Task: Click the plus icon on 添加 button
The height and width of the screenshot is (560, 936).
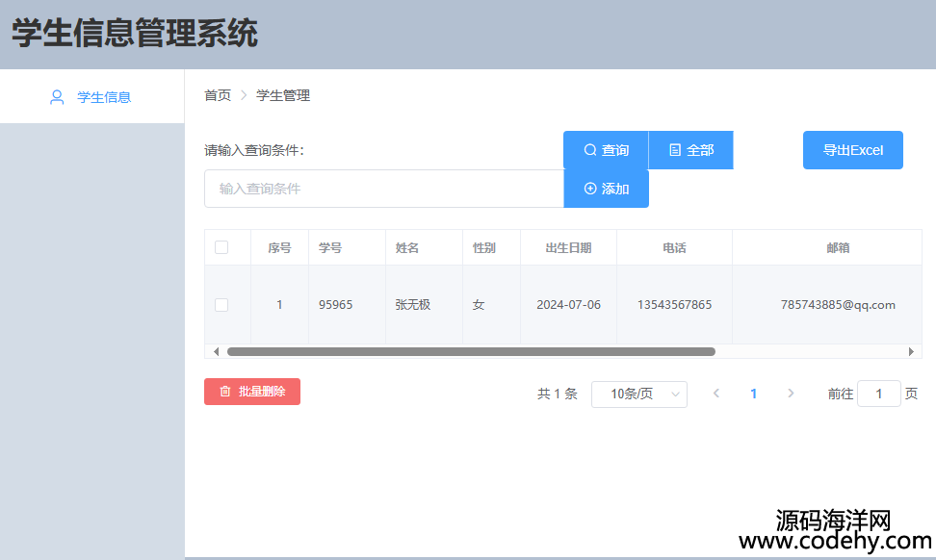Action: pyautogui.click(x=589, y=189)
